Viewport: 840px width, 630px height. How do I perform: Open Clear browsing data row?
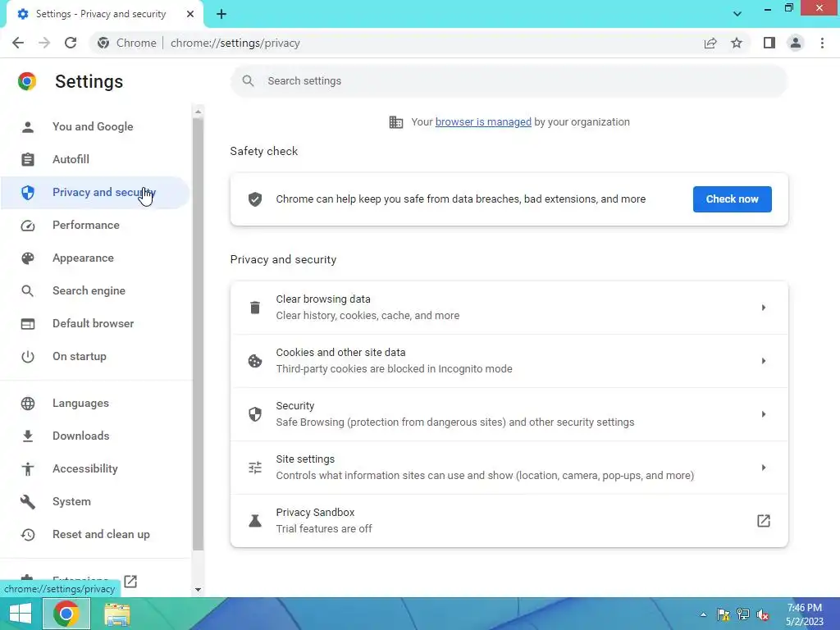(x=509, y=308)
